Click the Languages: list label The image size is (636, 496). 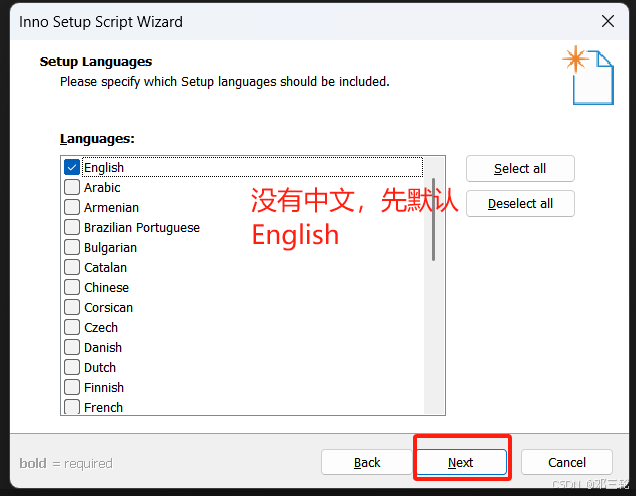click(x=97, y=139)
